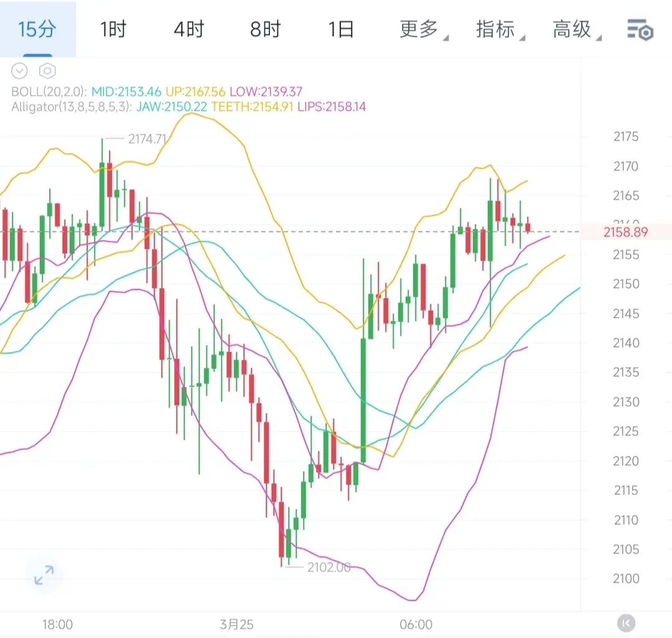Screen dimensions: 672x638
Task: Switch to the 8时 timeframe tab
Action: tap(266, 29)
